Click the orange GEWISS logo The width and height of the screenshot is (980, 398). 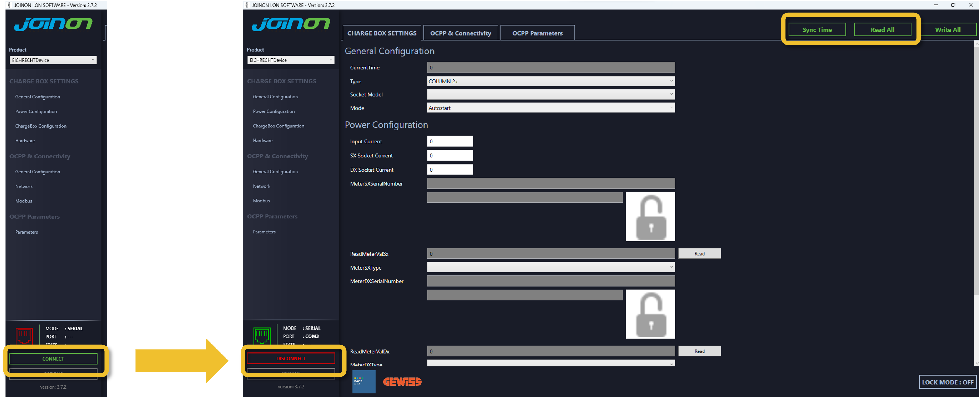point(402,382)
